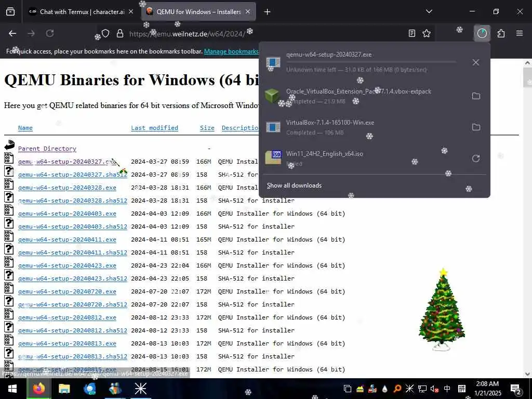Download qemu-w64-setup-20240720.exe
Image resolution: width=532 pixels, height=399 pixels.
(67, 291)
